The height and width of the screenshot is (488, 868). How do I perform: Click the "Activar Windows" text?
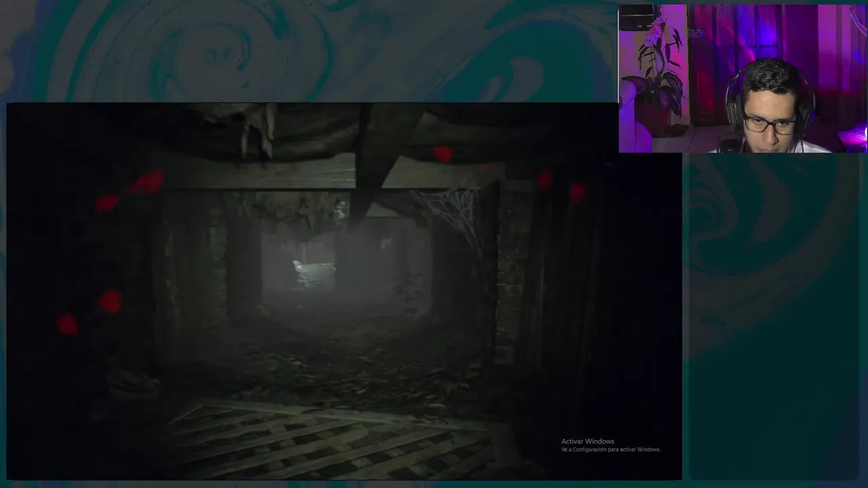point(587,441)
